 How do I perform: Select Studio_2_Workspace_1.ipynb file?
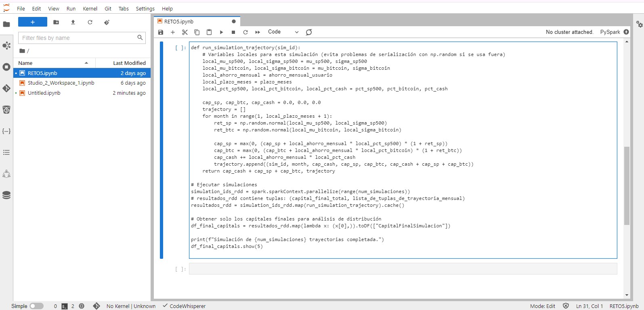click(x=82, y=83)
